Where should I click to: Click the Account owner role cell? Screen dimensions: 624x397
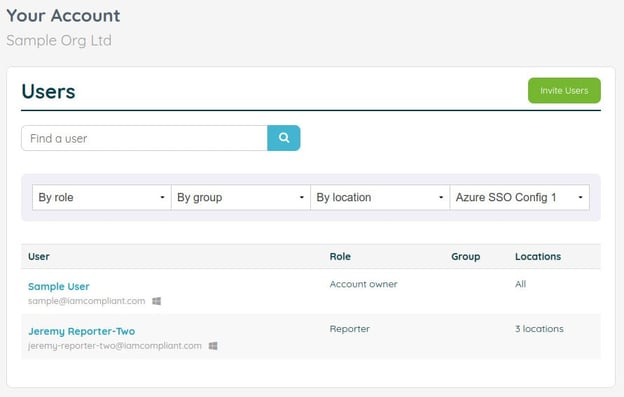[x=363, y=284]
